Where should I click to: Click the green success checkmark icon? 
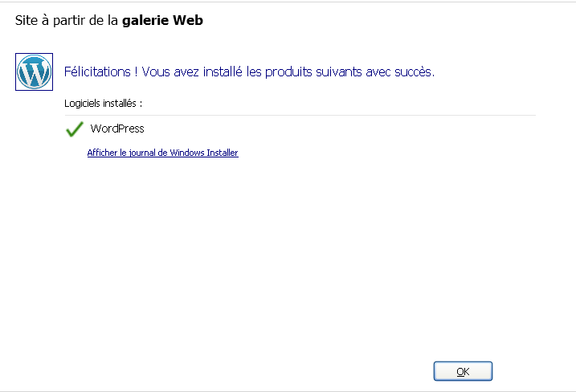[75, 129]
